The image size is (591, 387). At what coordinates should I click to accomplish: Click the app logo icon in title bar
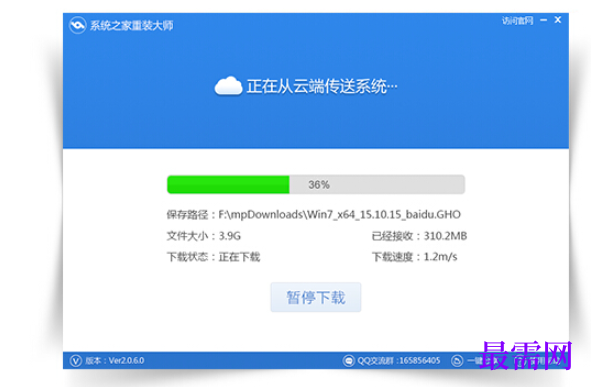click(78, 25)
